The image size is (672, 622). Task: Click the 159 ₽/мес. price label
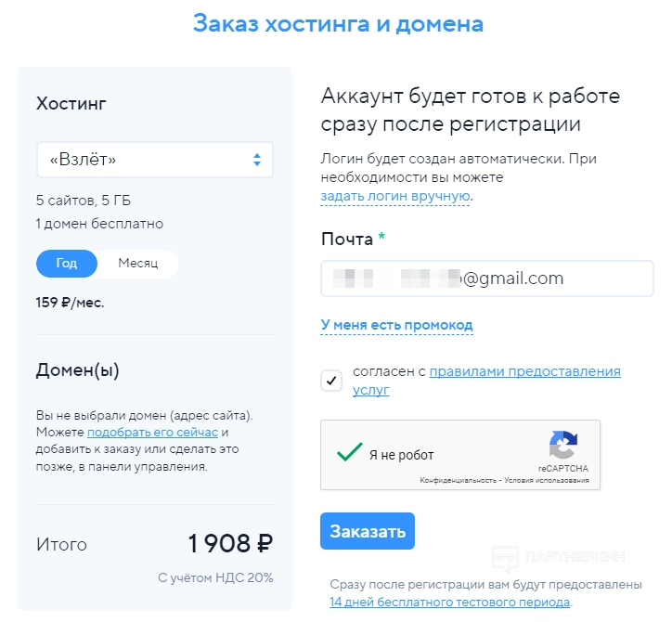point(70,303)
